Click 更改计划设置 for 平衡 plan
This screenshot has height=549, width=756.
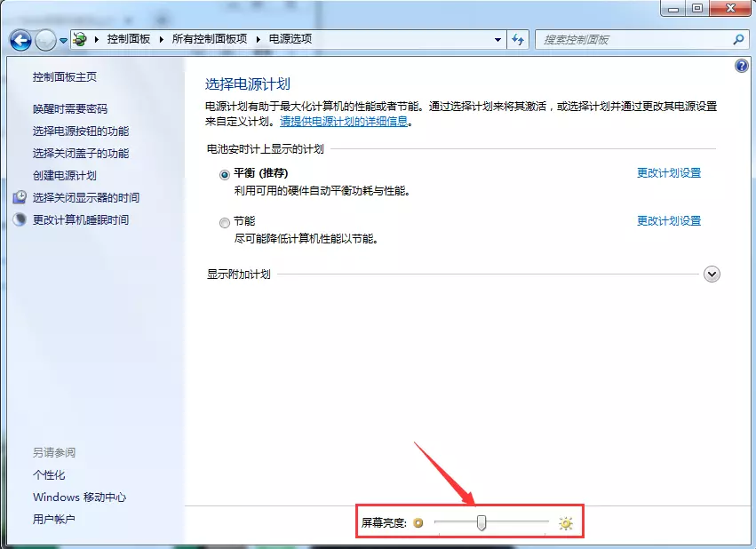(669, 173)
